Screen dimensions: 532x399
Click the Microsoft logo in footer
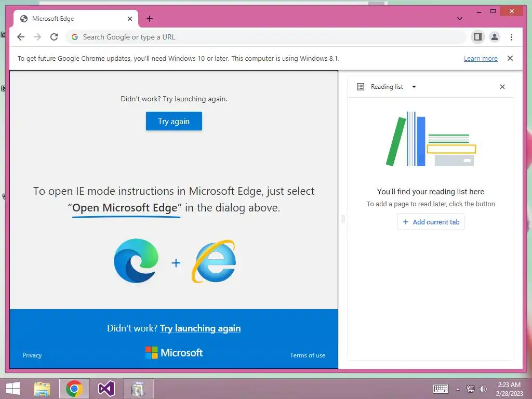tap(174, 353)
